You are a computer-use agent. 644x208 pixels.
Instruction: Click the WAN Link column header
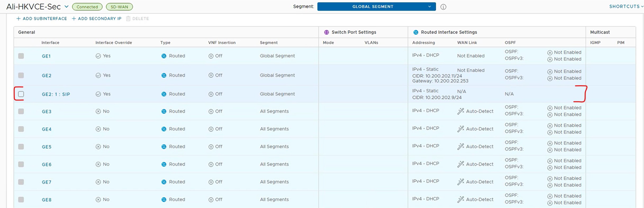467,43
